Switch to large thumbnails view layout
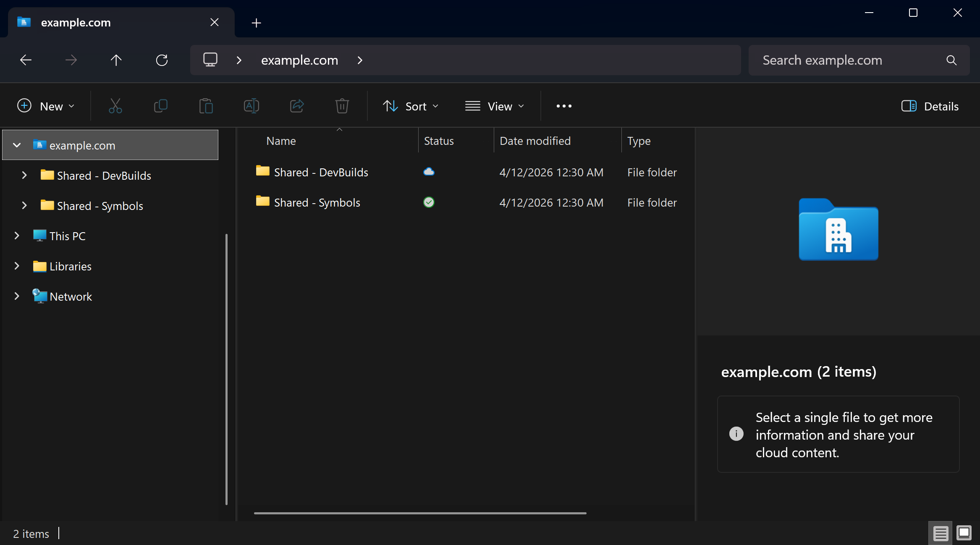This screenshot has height=545, width=980. coord(964,533)
